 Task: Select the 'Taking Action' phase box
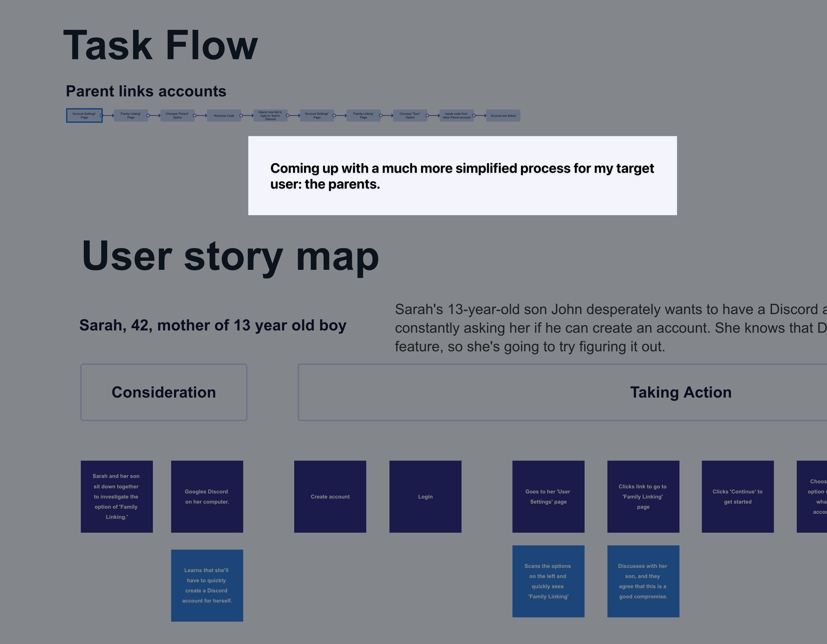[680, 392]
